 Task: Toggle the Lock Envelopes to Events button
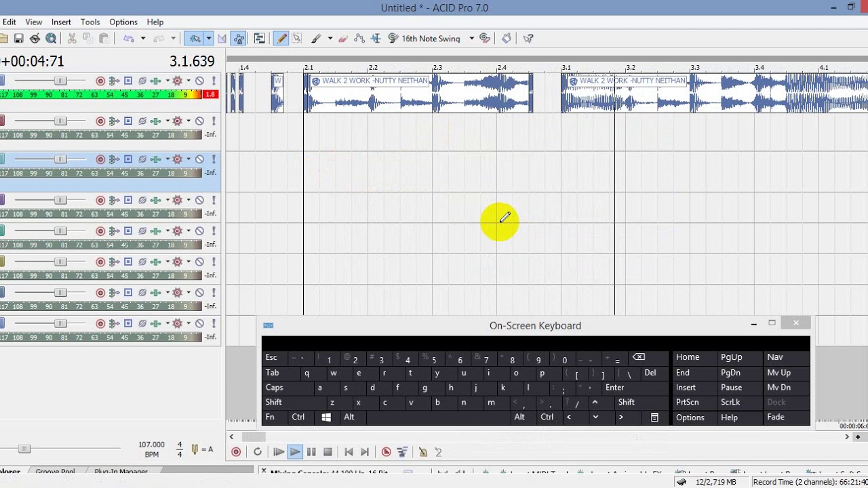tap(239, 39)
